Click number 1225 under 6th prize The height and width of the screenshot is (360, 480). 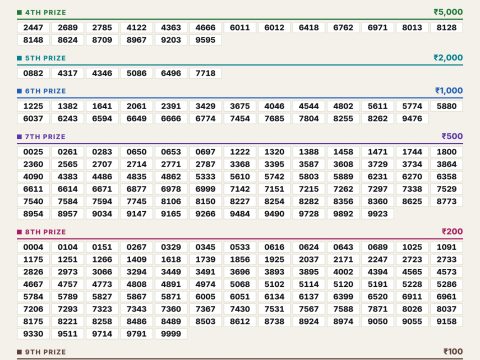tap(33, 106)
